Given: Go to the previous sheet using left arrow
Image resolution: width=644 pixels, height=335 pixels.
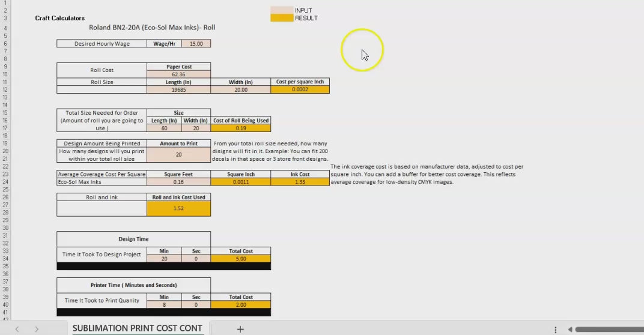Looking at the screenshot, I should (17, 329).
